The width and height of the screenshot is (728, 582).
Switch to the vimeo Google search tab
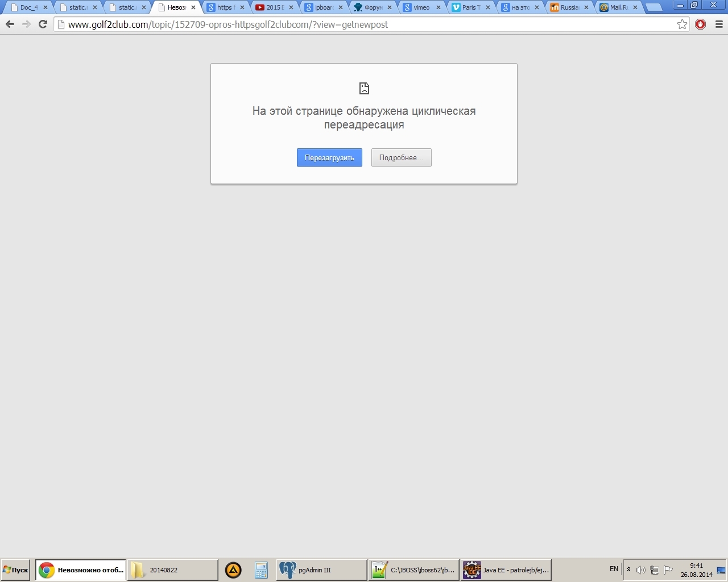point(421,7)
